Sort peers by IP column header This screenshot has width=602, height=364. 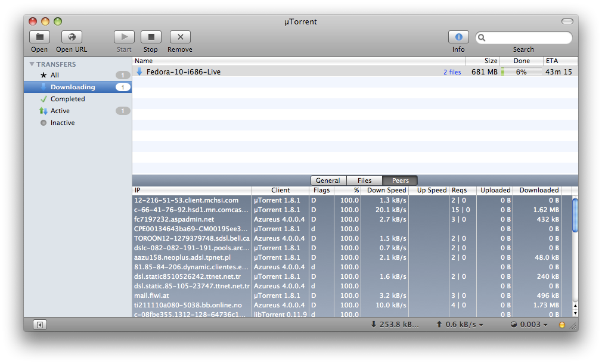click(192, 190)
